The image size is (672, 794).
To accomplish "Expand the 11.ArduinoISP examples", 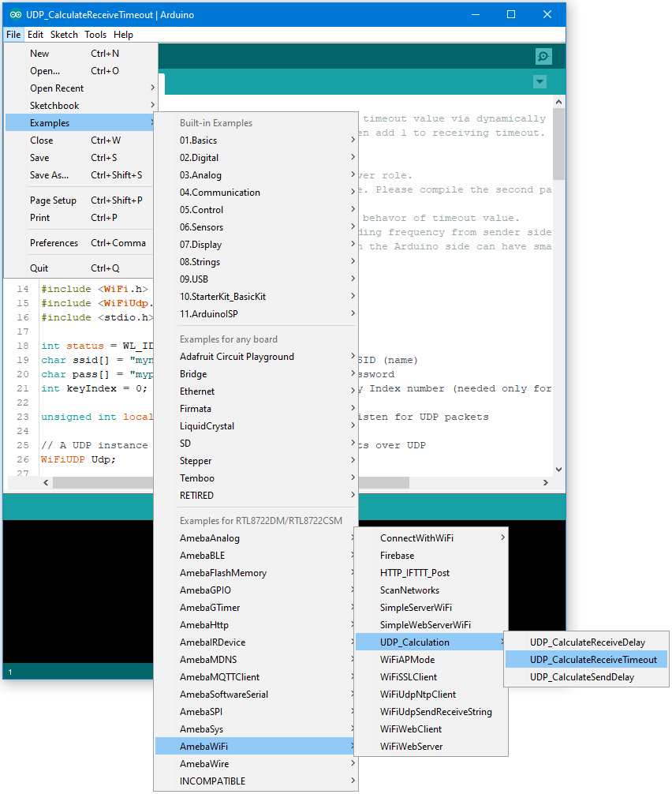I will pyautogui.click(x=256, y=314).
